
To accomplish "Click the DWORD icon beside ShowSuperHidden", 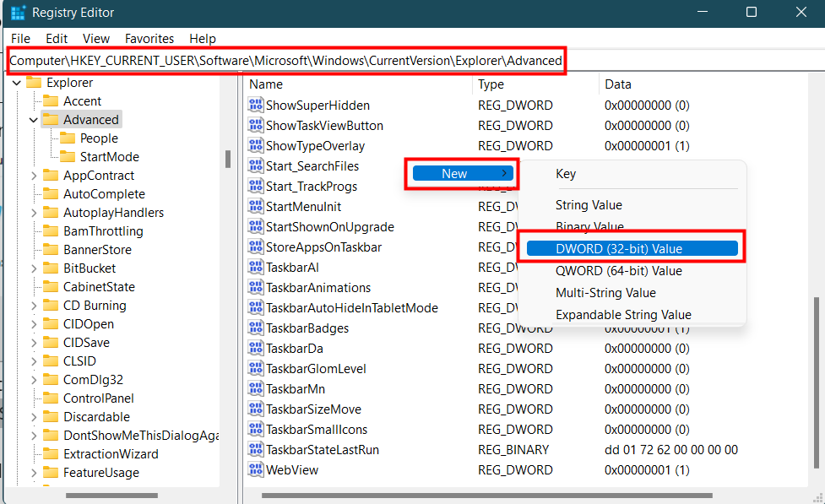I will pyautogui.click(x=256, y=106).
